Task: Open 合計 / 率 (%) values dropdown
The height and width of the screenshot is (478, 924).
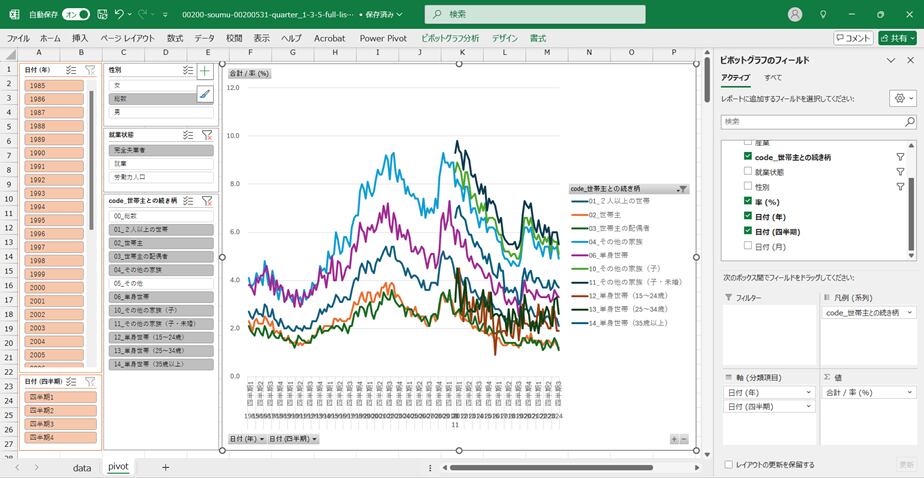Action: point(909,393)
